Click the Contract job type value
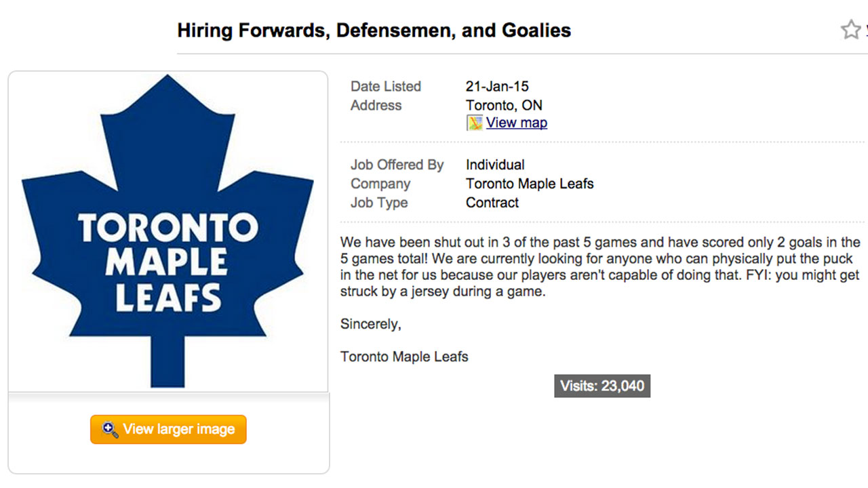 (492, 203)
